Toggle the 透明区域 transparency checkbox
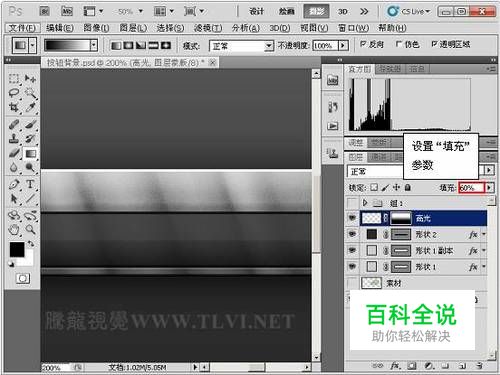 434,44
